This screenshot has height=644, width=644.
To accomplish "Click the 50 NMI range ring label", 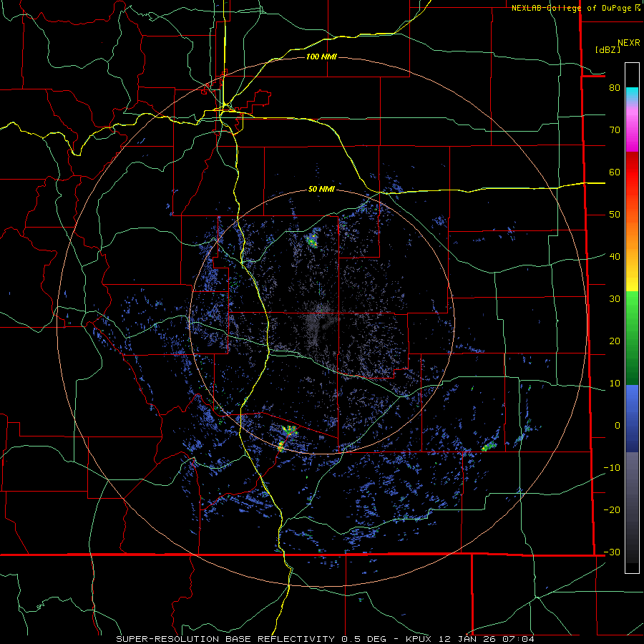I will [321, 189].
